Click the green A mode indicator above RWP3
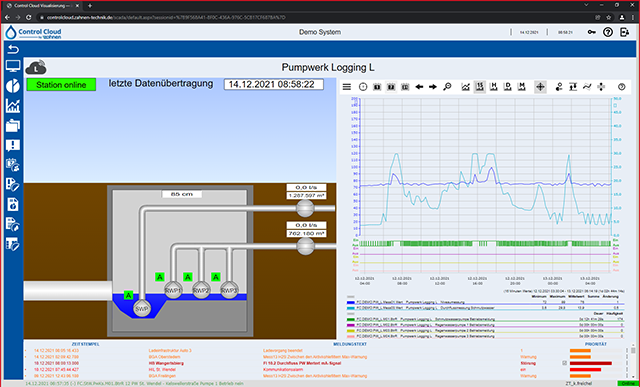Viewport: 640px width, 387px height. 216,277
